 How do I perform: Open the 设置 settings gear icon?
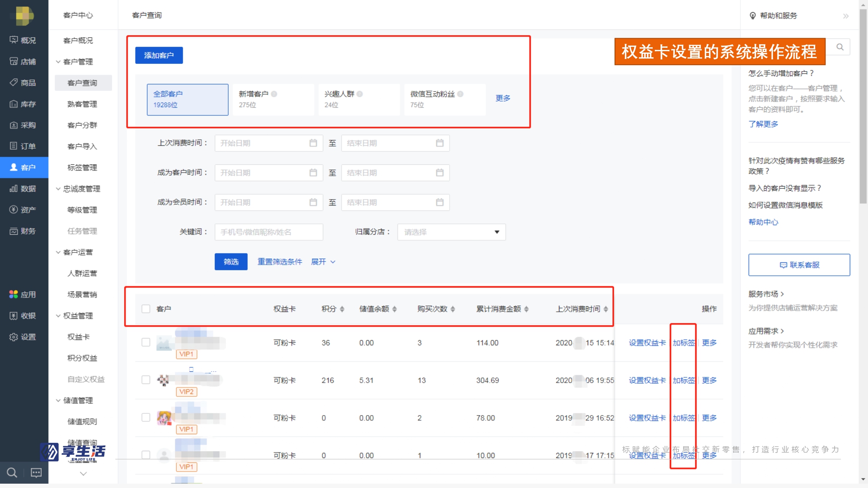tap(14, 337)
